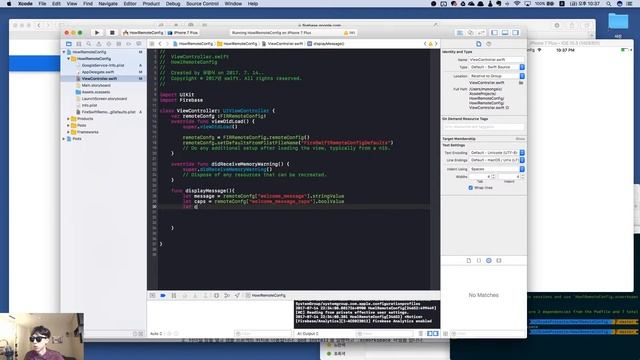The image size is (640, 360).
Task: Open the Find navigator magnifier icon
Action: point(89,44)
